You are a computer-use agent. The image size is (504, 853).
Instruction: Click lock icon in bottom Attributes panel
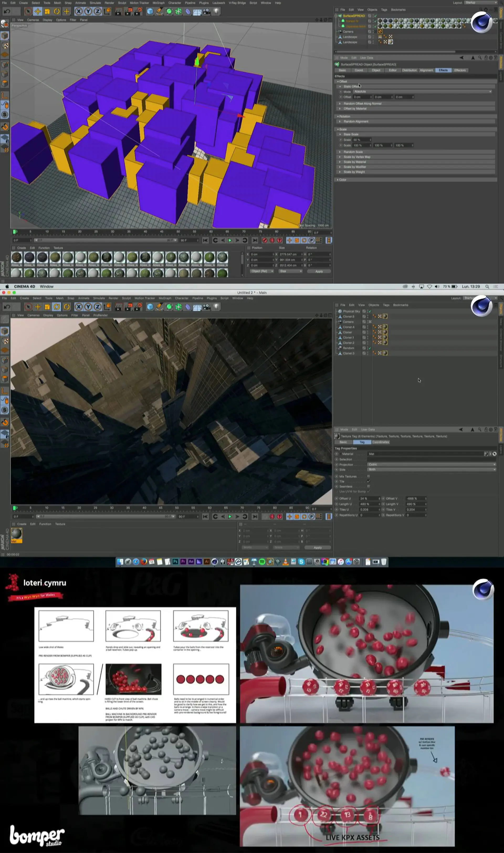point(486,429)
